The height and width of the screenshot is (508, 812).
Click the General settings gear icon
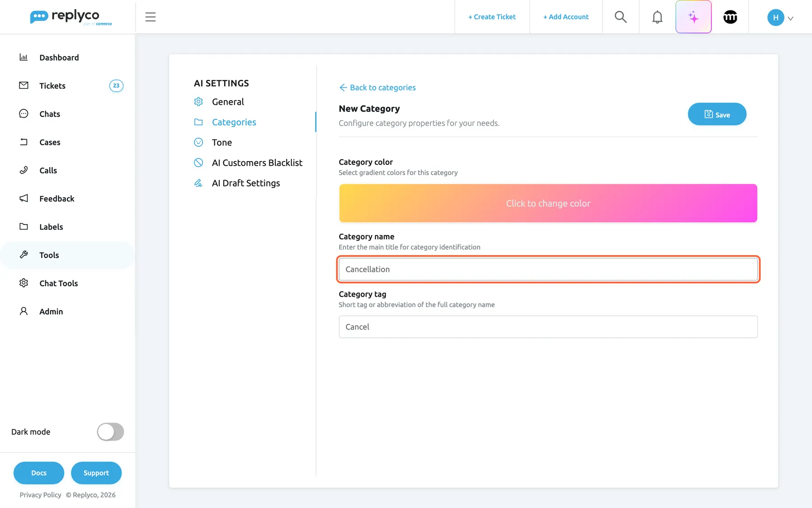coord(198,102)
